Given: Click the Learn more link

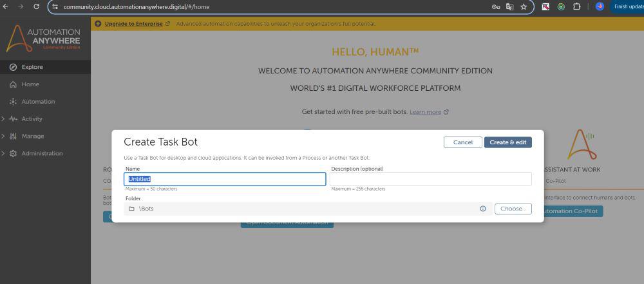Looking at the screenshot, I should (x=425, y=112).
